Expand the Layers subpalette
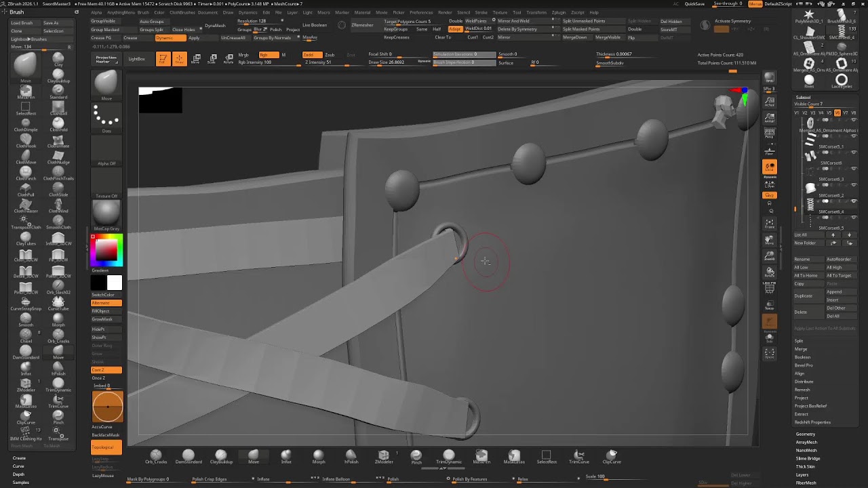 click(x=802, y=474)
